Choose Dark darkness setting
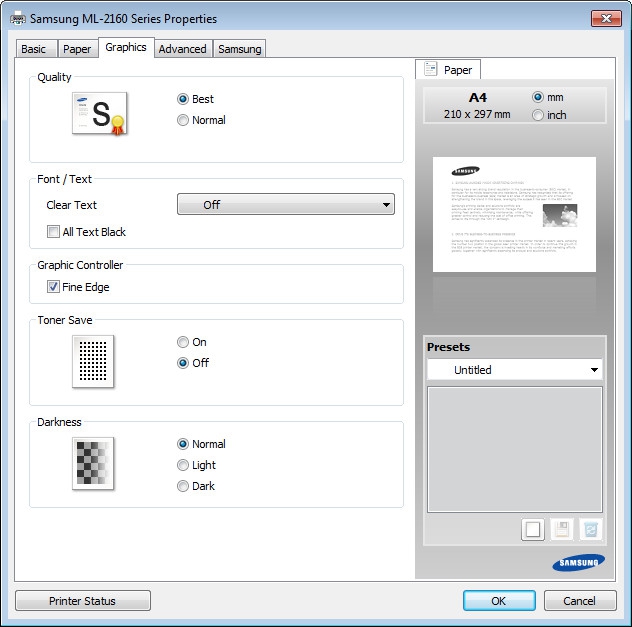632x627 pixels. pos(183,486)
